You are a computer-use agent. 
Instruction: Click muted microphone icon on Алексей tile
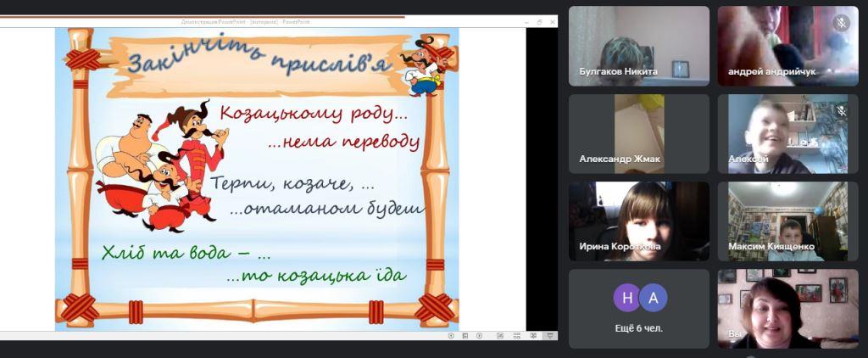(x=842, y=111)
